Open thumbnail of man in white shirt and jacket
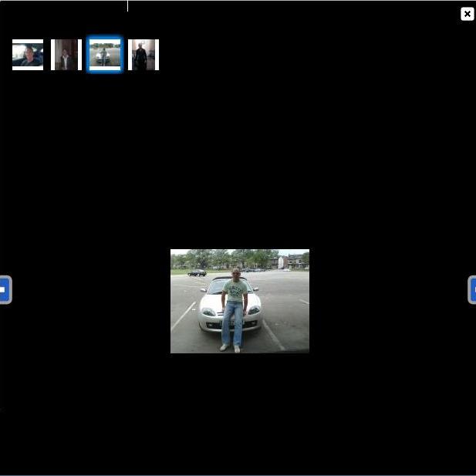The width and height of the screenshot is (476, 476). click(66, 55)
